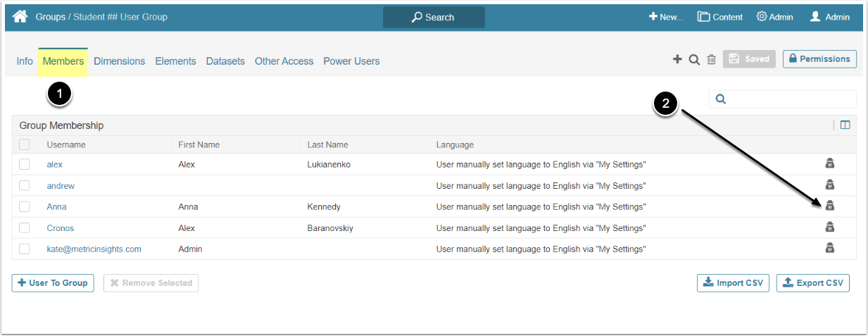Click the trash delete icon
Screen dimensions: 868x336
(712, 60)
